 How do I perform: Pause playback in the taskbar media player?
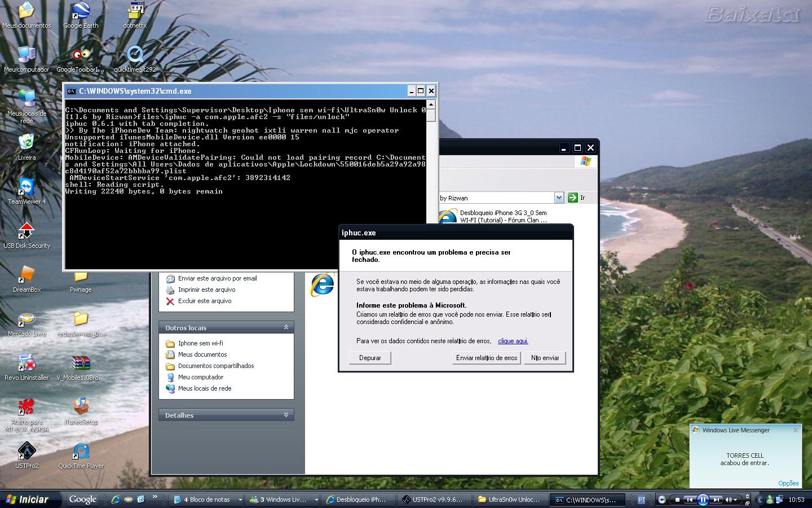703,500
